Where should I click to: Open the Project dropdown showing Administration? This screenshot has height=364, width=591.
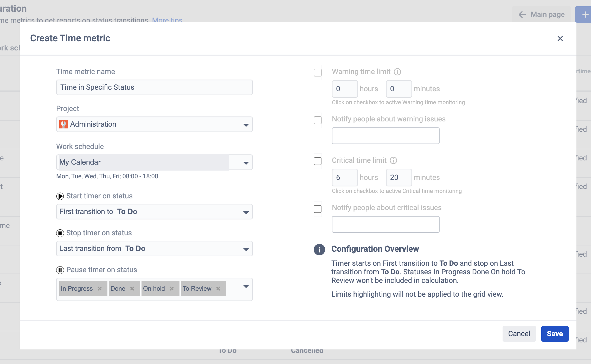(154, 124)
